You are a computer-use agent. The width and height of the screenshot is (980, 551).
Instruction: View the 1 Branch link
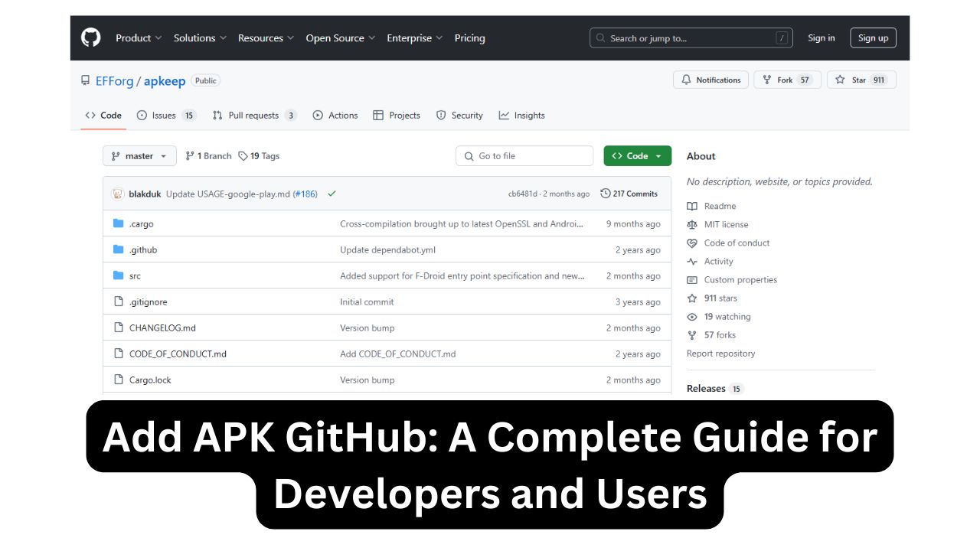point(208,156)
